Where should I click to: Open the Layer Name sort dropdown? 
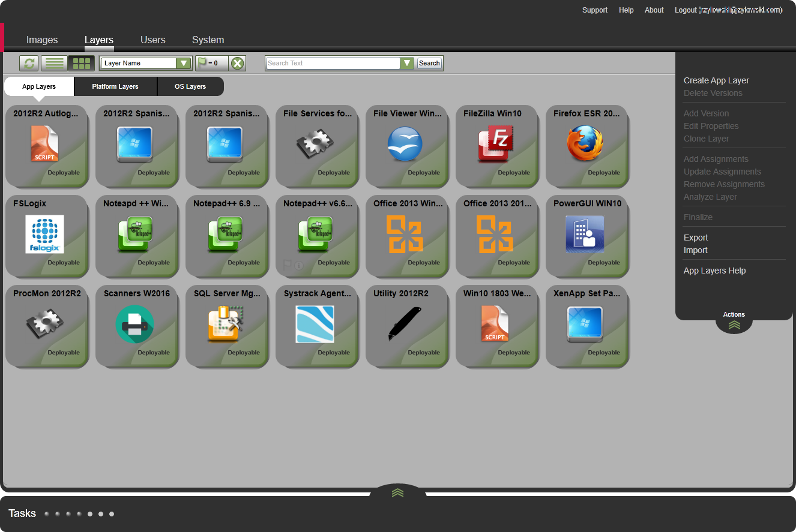point(183,63)
